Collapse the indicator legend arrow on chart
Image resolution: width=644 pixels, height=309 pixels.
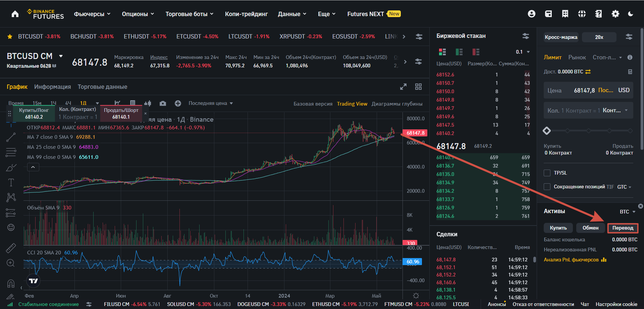33,167
